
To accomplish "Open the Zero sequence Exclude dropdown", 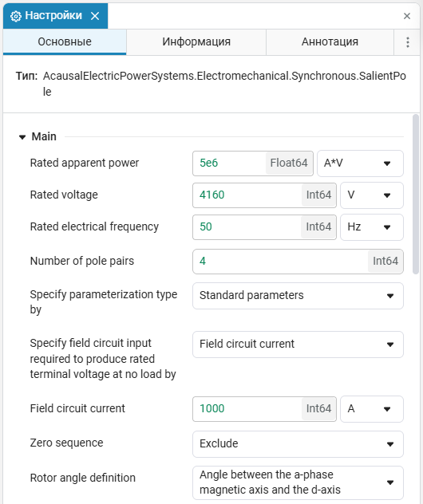I will (x=298, y=444).
